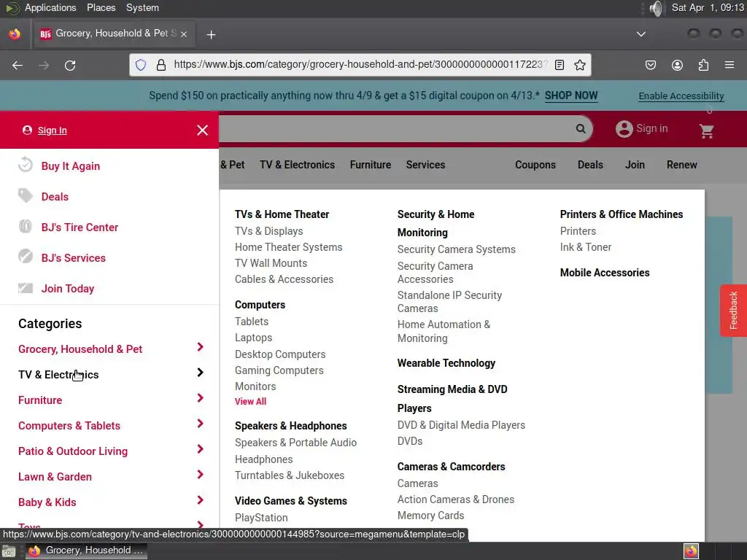Click the search magnifier icon
The width and height of the screenshot is (747, 560).
coord(580,128)
